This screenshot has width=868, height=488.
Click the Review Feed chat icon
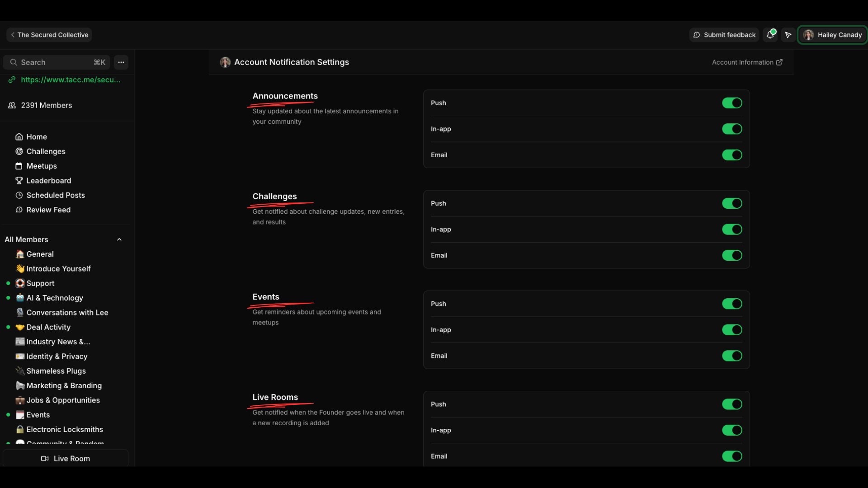point(19,210)
